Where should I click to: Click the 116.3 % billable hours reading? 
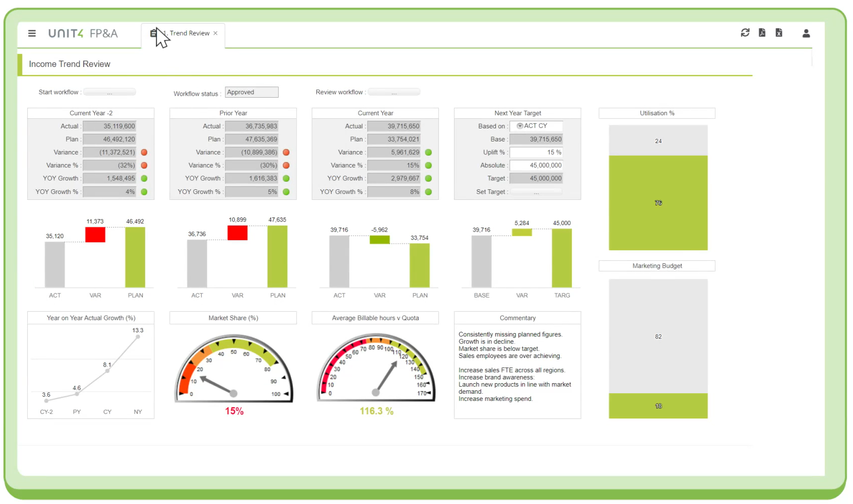[376, 411]
